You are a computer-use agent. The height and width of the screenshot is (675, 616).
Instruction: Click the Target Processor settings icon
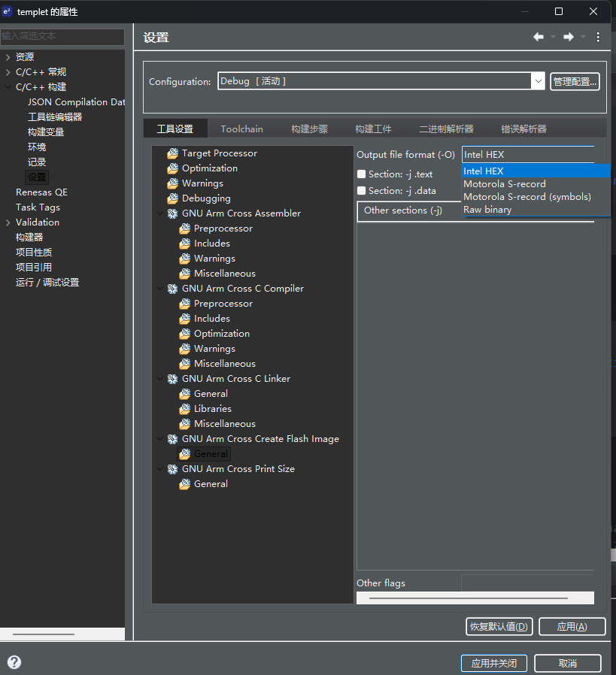point(173,153)
